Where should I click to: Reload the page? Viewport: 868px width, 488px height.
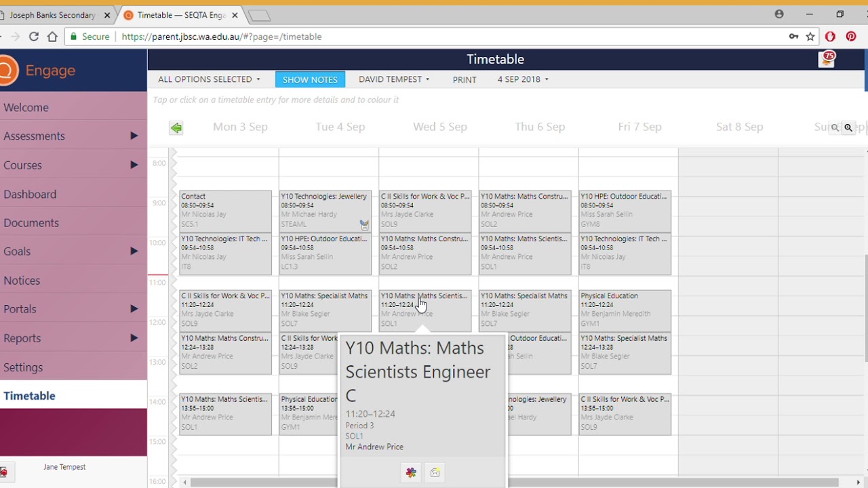[33, 37]
